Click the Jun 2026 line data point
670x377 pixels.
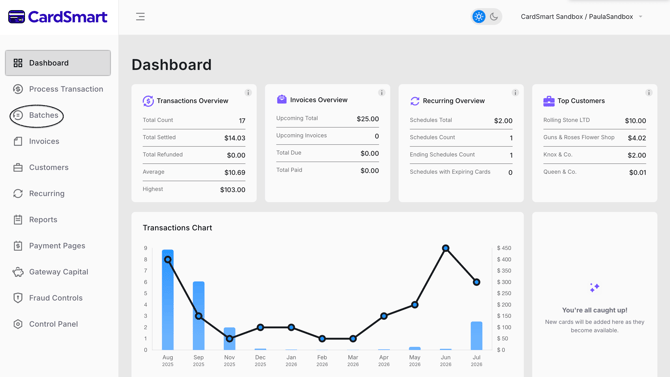[x=446, y=248]
